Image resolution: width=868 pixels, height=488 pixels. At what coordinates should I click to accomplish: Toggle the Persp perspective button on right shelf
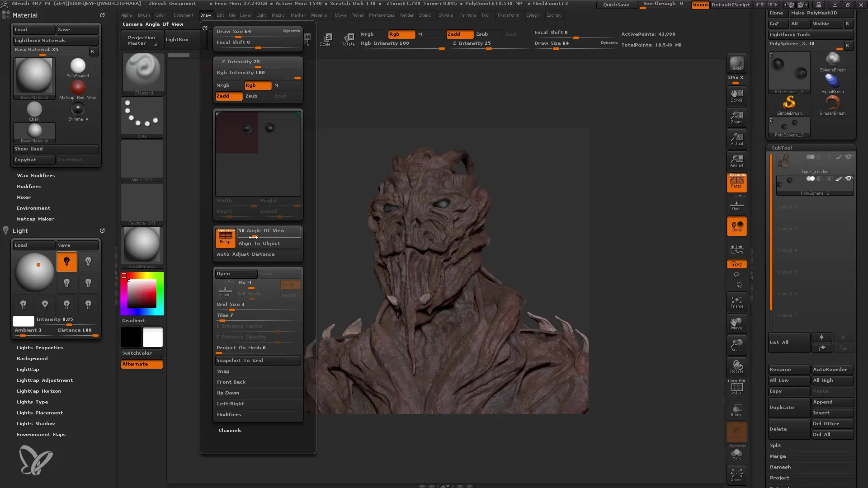coord(736,183)
